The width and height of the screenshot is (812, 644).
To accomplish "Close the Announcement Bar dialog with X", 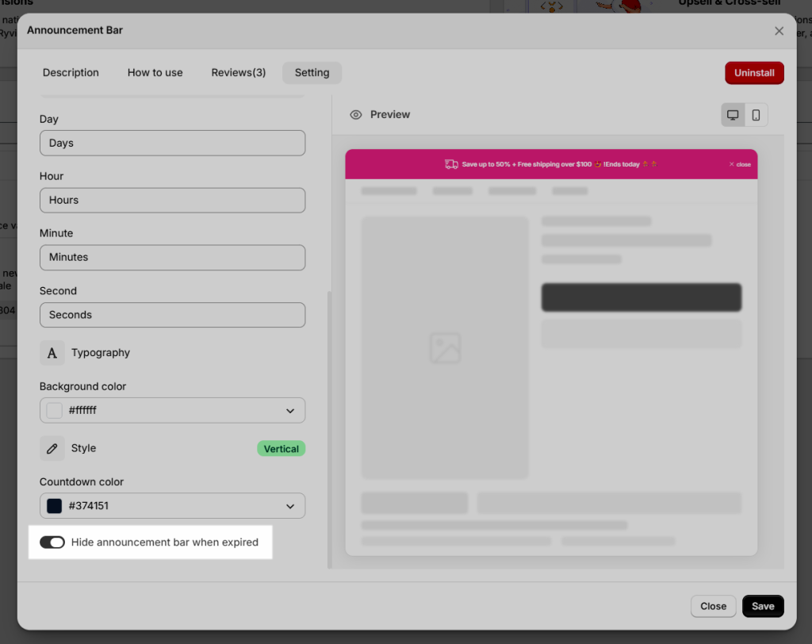I will click(x=779, y=31).
